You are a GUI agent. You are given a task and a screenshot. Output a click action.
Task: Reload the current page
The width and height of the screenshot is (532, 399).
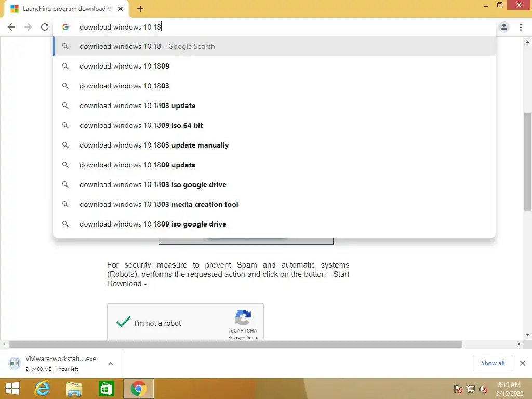pos(45,27)
